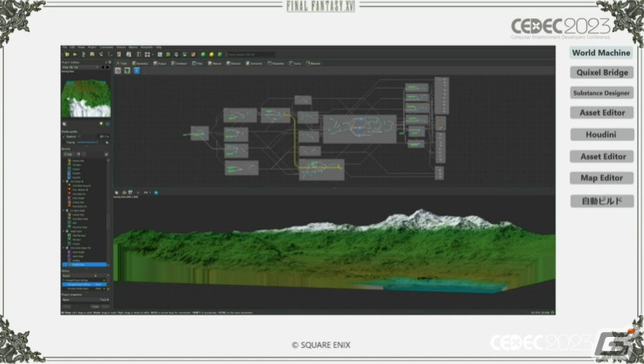Switch to the Generator device tab
Image resolution: width=644 pixels, height=364 pixels.
(140, 63)
